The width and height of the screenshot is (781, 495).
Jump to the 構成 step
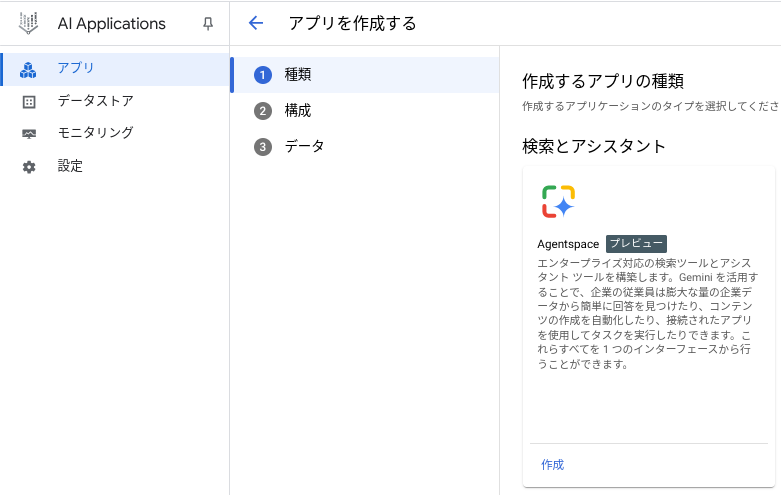[x=365, y=111]
